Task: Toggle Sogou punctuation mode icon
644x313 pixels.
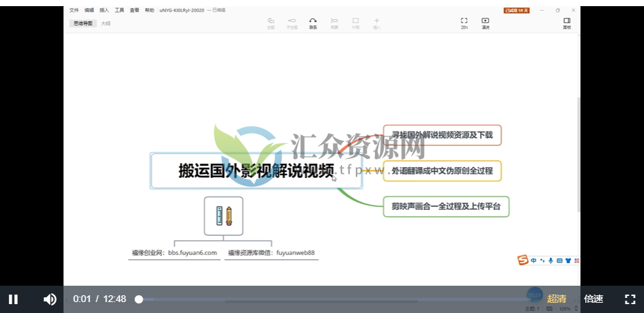Action: click(x=542, y=260)
